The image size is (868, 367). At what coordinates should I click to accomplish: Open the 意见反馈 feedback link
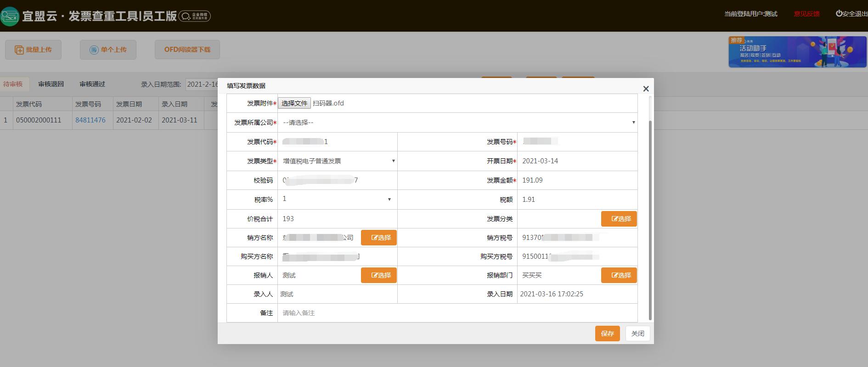[806, 14]
